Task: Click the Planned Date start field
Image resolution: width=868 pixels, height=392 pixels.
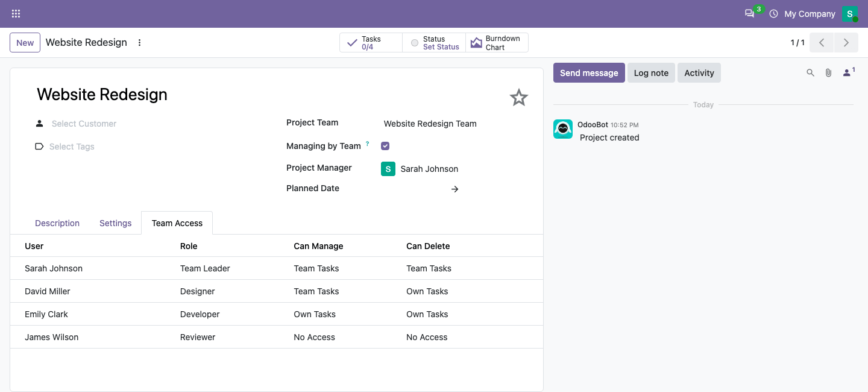Action: tap(415, 189)
